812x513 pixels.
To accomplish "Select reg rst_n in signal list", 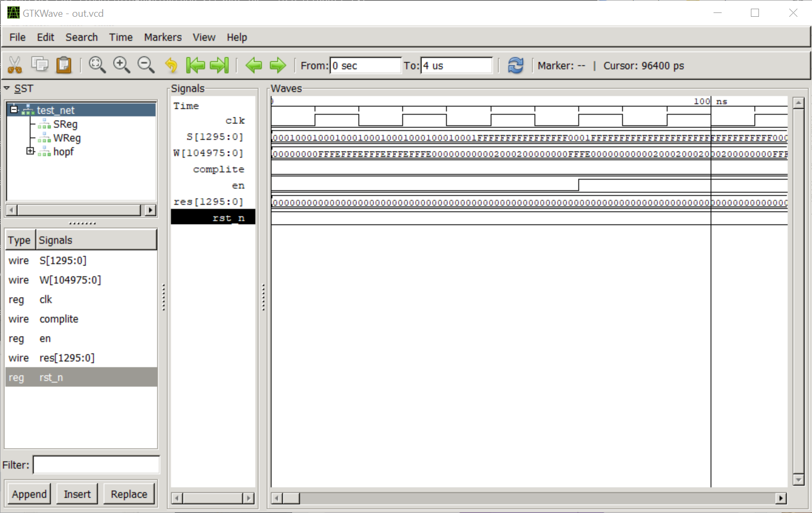I will point(81,377).
